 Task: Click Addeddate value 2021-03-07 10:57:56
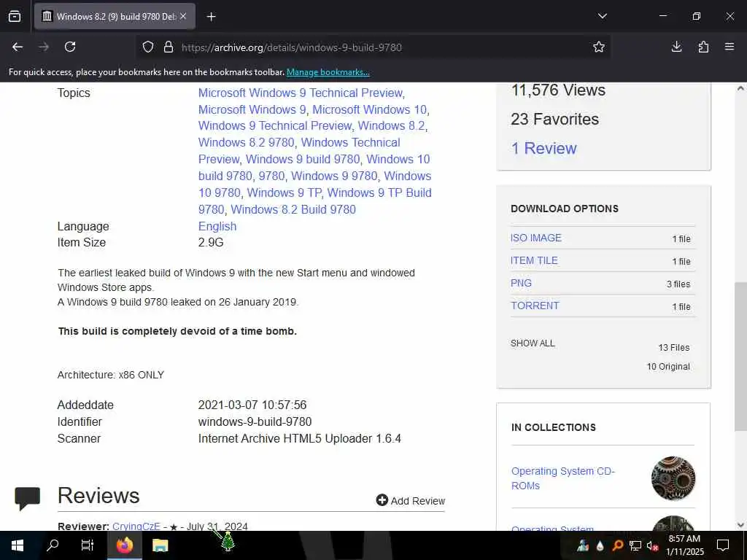click(x=252, y=405)
